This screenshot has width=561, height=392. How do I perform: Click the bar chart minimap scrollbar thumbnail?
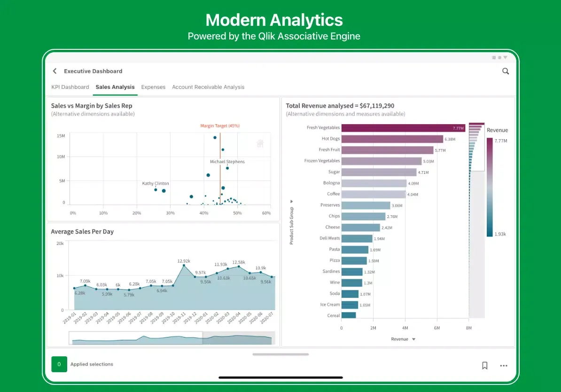(x=476, y=147)
